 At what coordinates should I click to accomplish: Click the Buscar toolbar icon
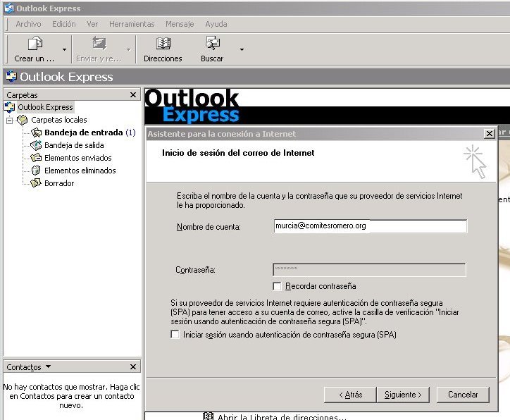[x=212, y=44]
